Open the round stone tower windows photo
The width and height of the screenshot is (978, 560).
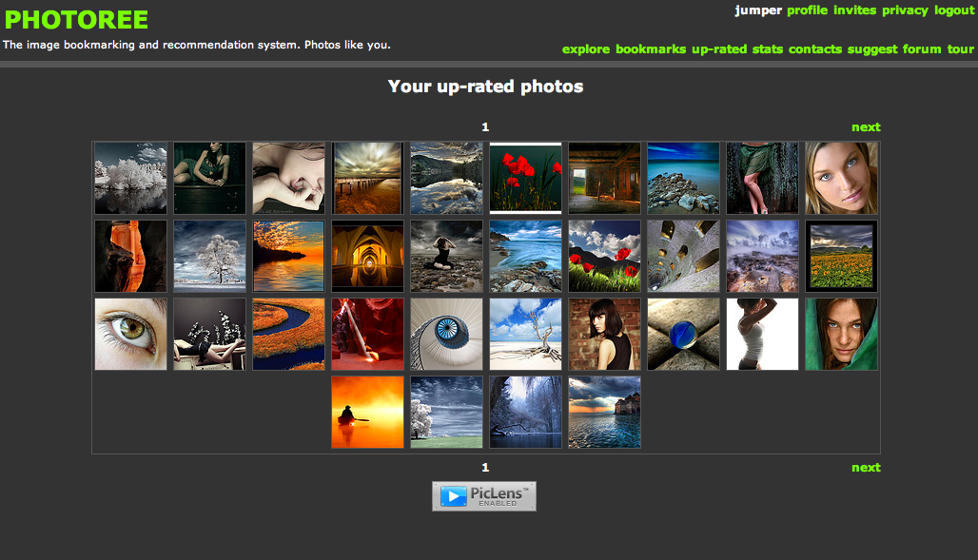[684, 257]
